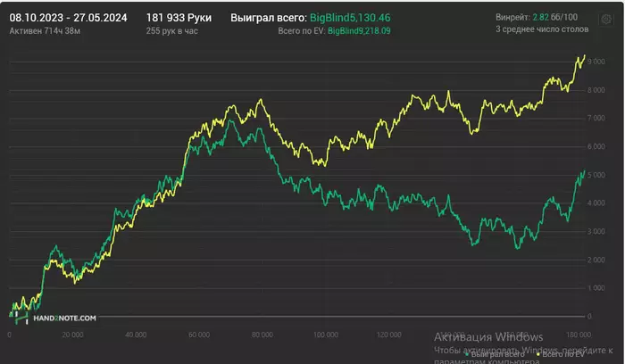Click the 5 000 y-axis label
This screenshot has height=364, width=625.
pyautogui.click(x=596, y=175)
